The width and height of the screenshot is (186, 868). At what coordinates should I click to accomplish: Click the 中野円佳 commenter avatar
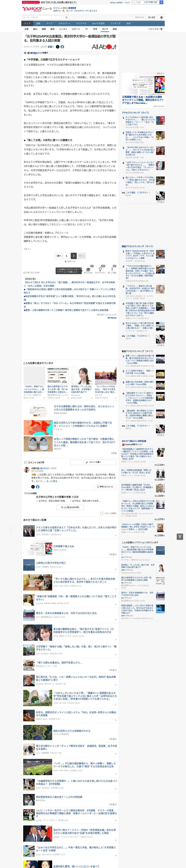pyautogui.click(x=27, y=469)
